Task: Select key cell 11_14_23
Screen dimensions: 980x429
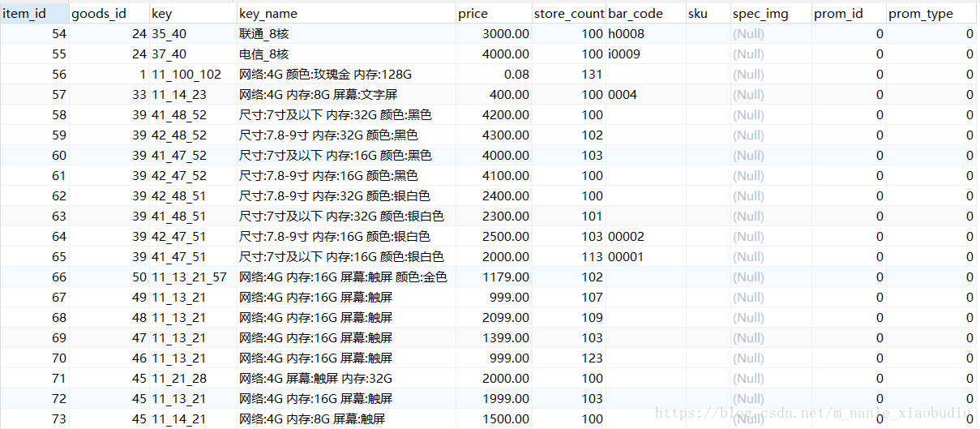Action: pyautogui.click(x=194, y=94)
